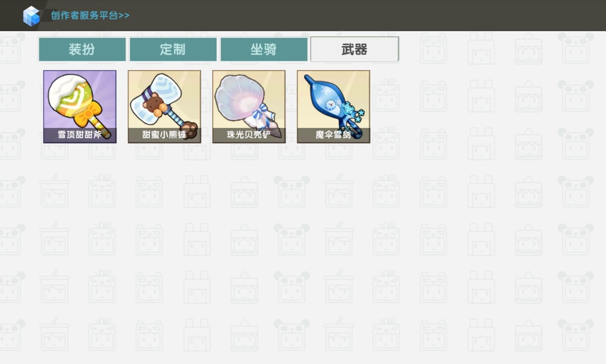
Task: Click the 魔伞雪剑 name label
Action: [x=333, y=135]
